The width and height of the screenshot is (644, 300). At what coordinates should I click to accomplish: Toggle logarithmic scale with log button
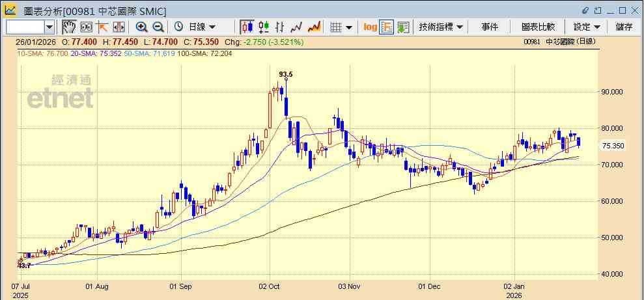371,27
